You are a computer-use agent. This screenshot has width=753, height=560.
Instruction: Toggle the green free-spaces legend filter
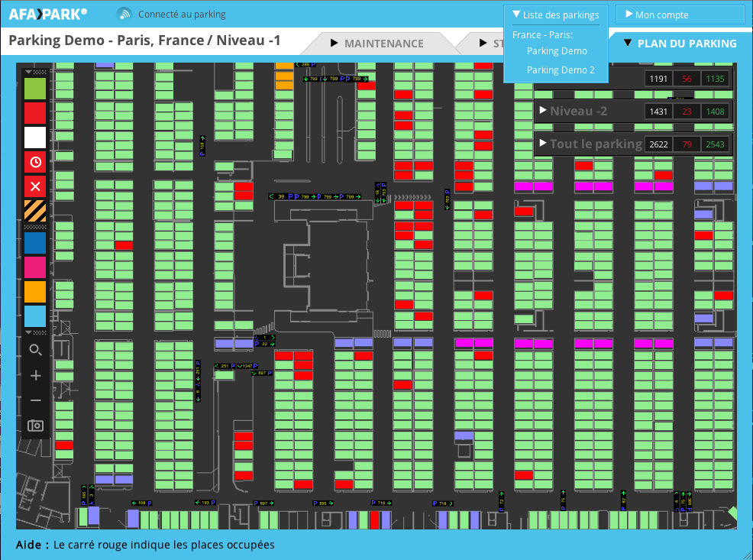pyautogui.click(x=35, y=89)
